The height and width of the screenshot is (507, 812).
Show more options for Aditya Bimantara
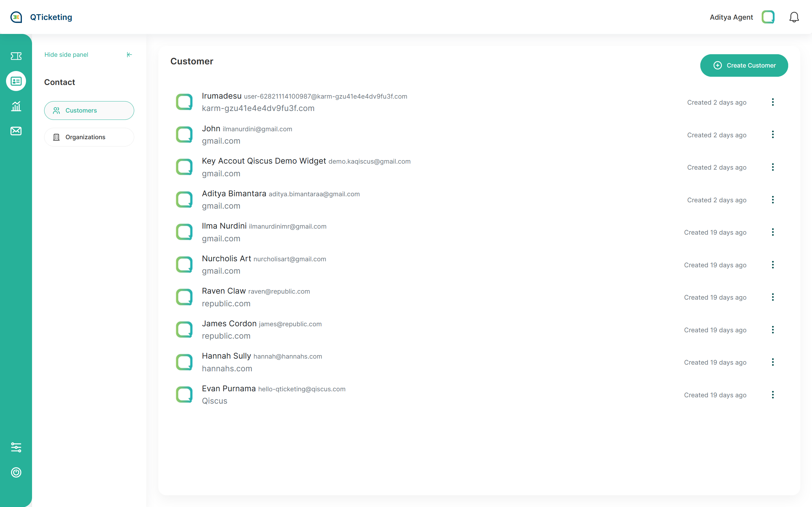(773, 200)
